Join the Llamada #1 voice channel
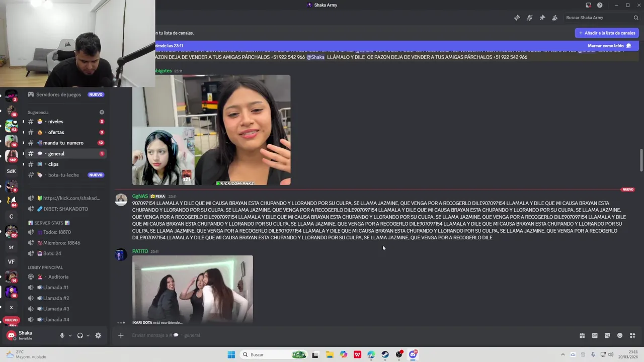The image size is (644, 362). (65, 288)
